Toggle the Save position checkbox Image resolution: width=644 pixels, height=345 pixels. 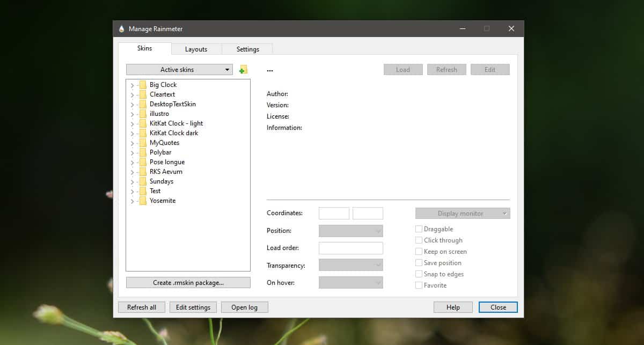tap(419, 263)
